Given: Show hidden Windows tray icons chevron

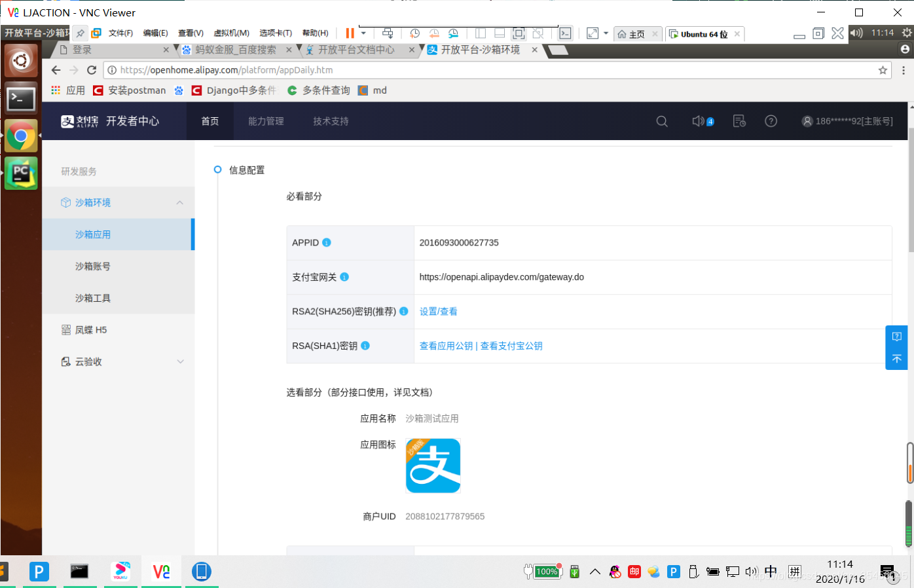Looking at the screenshot, I should click(x=594, y=572).
